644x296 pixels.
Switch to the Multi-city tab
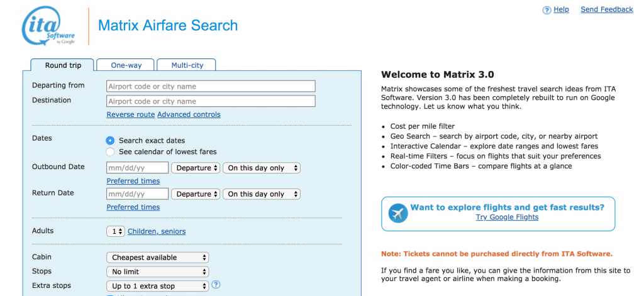(x=187, y=65)
